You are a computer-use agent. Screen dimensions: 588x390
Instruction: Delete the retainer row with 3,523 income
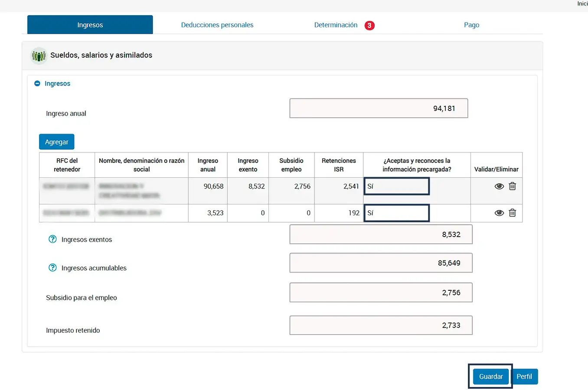tap(512, 213)
